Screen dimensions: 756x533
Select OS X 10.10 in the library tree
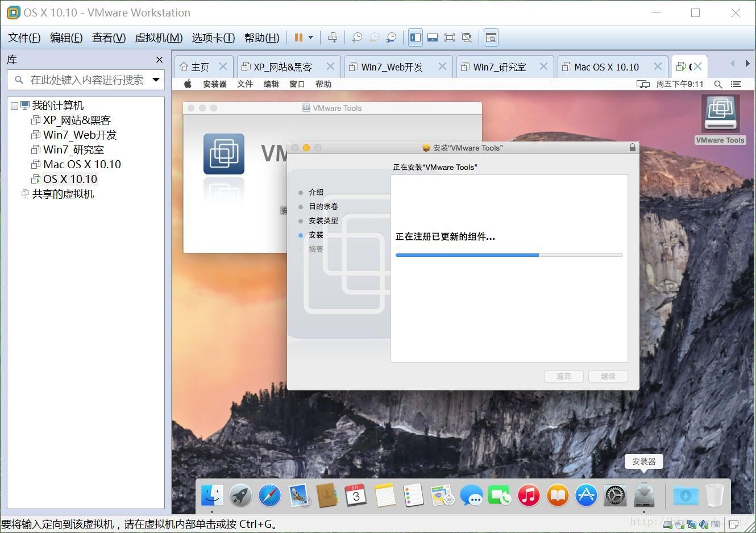click(x=70, y=179)
